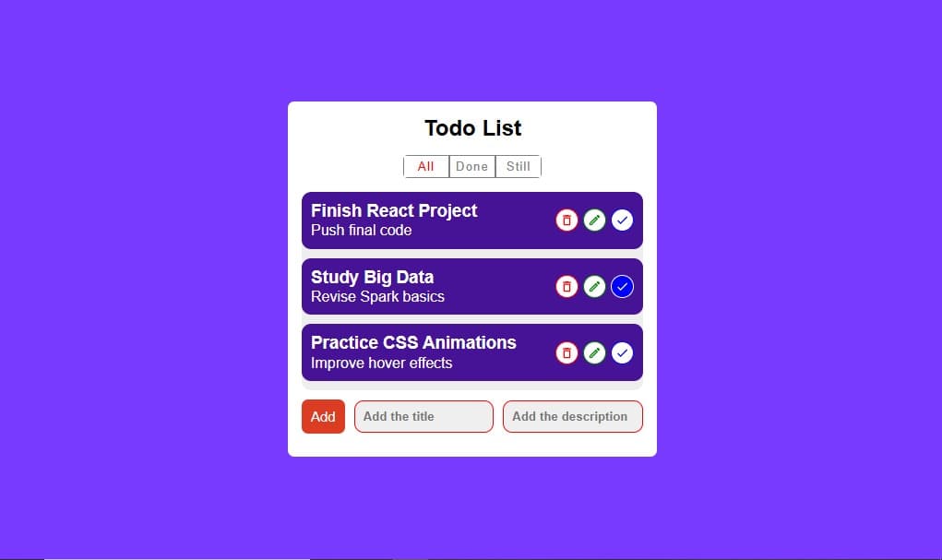Click the trash icon on the middle task

pos(566,286)
